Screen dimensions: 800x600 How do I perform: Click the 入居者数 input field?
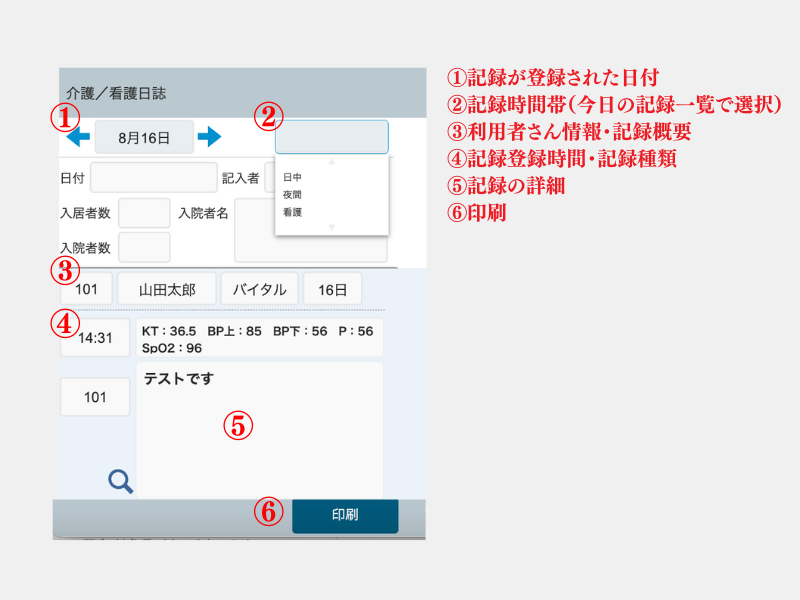coord(144,213)
